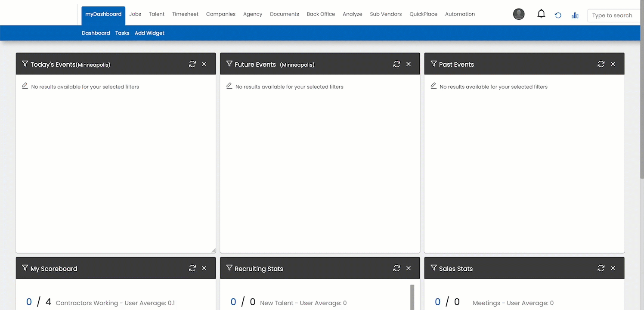Refresh the Recruiting Stats widget
This screenshot has width=644, height=310.
pyautogui.click(x=397, y=268)
